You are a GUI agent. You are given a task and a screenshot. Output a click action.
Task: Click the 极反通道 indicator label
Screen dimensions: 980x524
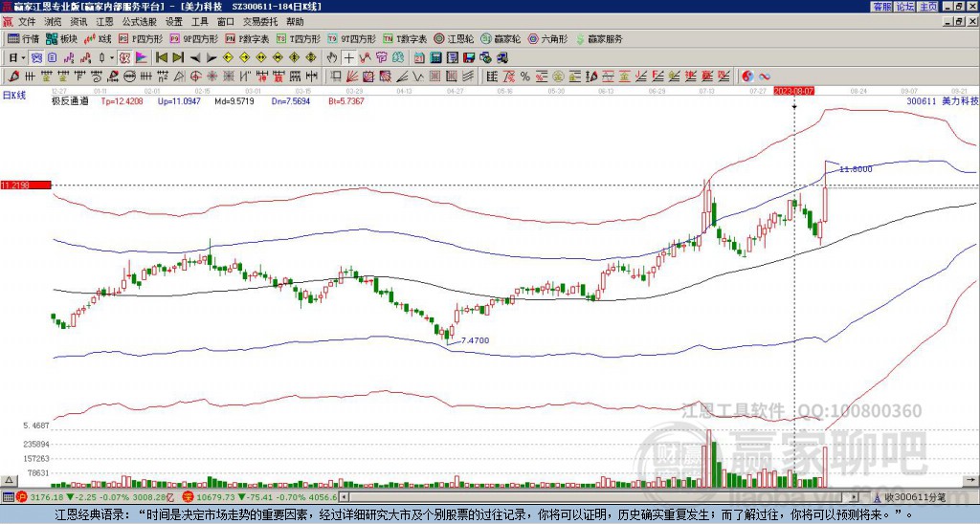point(69,100)
